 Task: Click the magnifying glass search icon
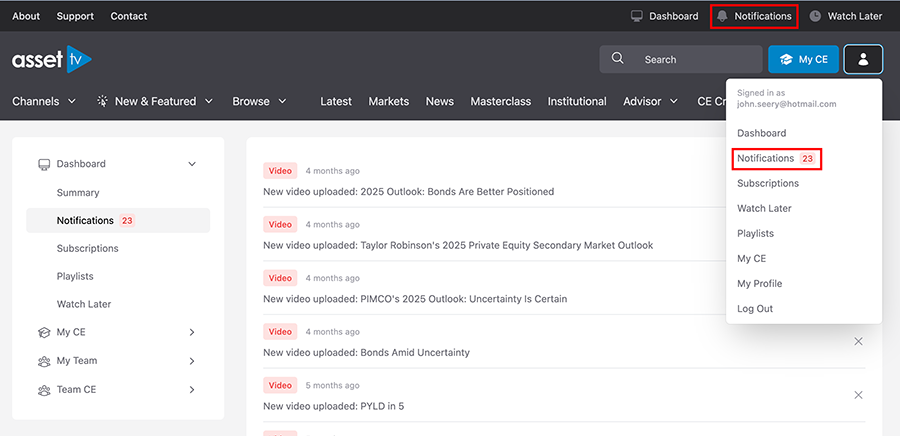(618, 59)
